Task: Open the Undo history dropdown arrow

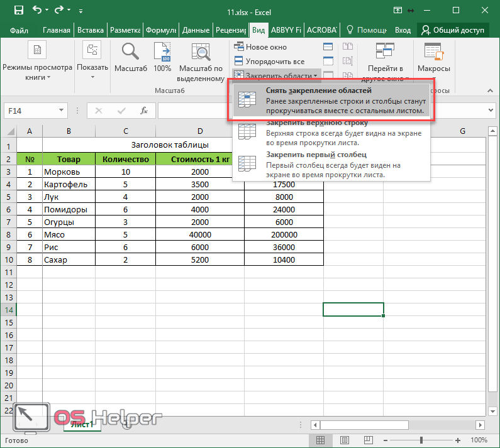Action: point(47,11)
